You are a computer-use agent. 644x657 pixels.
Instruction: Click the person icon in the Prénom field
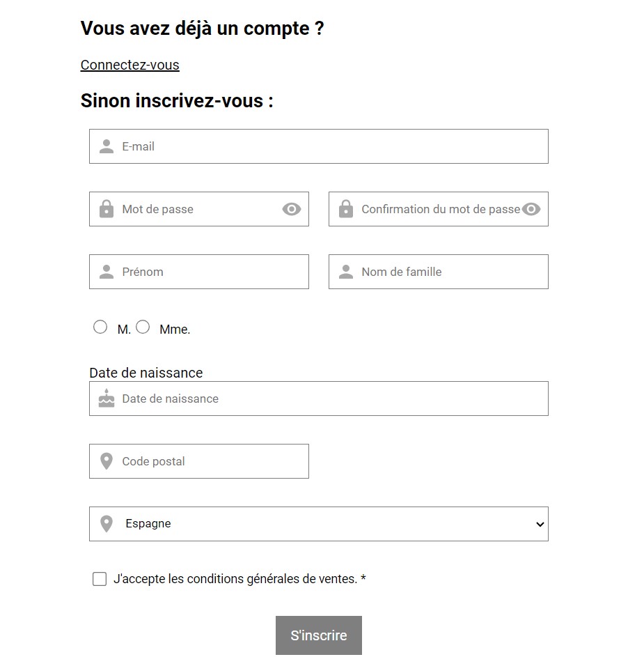pyautogui.click(x=106, y=272)
